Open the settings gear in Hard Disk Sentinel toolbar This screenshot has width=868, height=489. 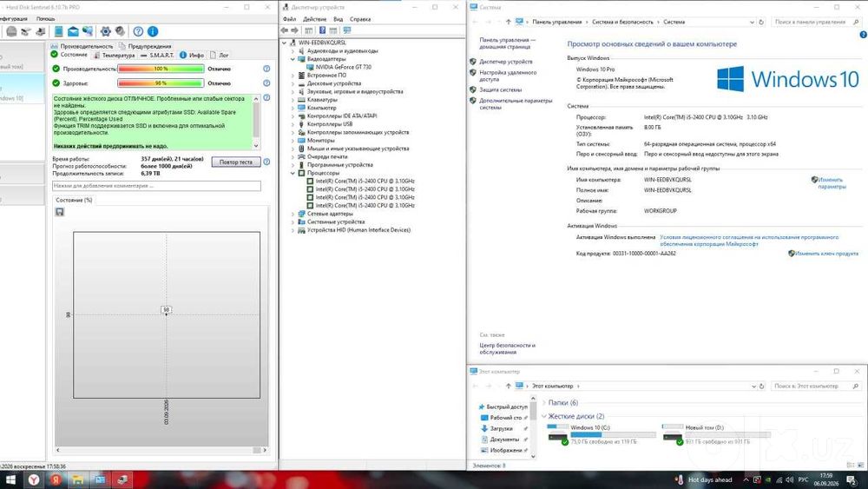click(105, 31)
